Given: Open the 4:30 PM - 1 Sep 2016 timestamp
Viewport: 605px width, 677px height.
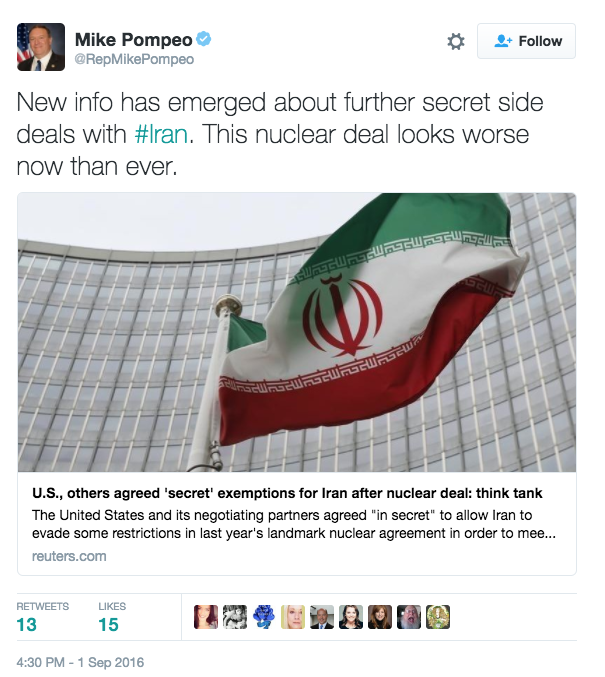Looking at the screenshot, I should 80,662.
